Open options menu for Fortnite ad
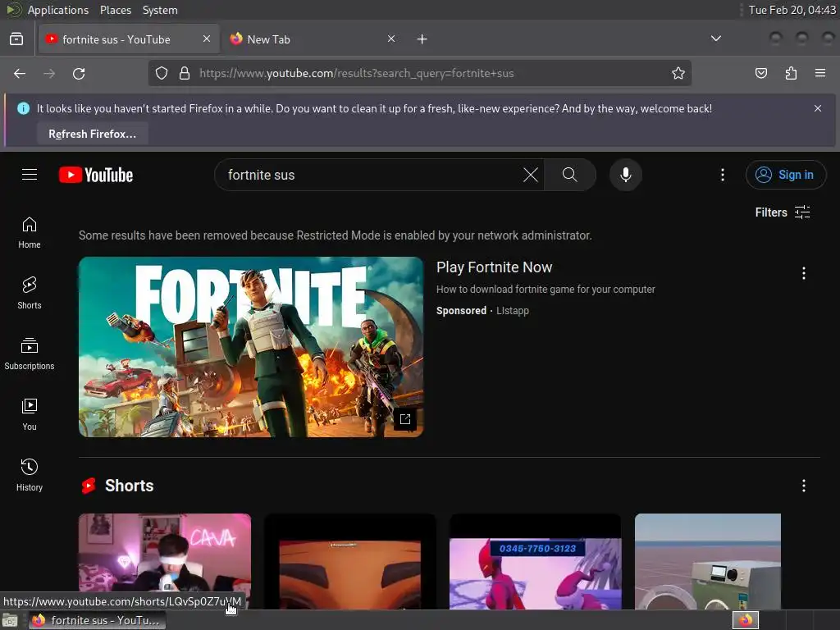 click(x=804, y=273)
